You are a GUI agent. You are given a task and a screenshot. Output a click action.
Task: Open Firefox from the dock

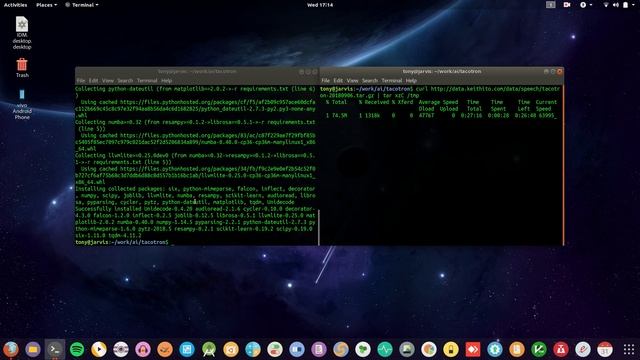(11, 349)
